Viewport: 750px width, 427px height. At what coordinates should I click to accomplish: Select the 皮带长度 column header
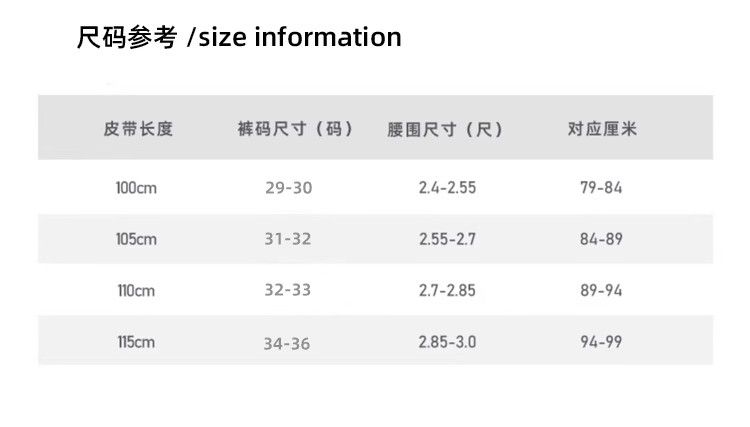coord(138,129)
